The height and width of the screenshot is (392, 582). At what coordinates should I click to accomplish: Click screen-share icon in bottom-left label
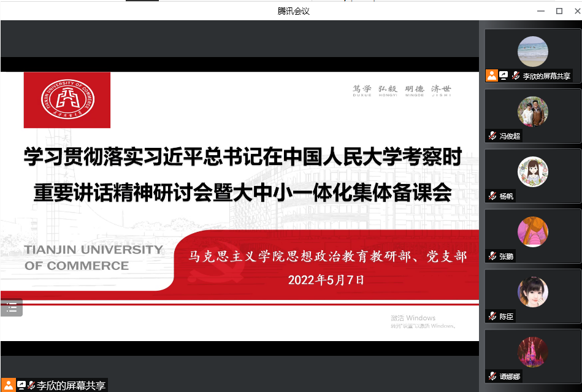(x=21, y=385)
